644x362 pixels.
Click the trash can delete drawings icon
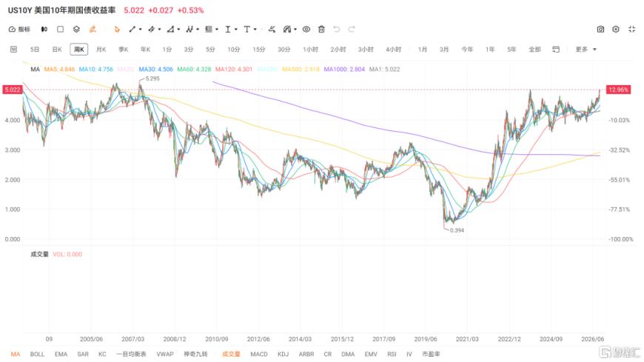(x=321, y=29)
